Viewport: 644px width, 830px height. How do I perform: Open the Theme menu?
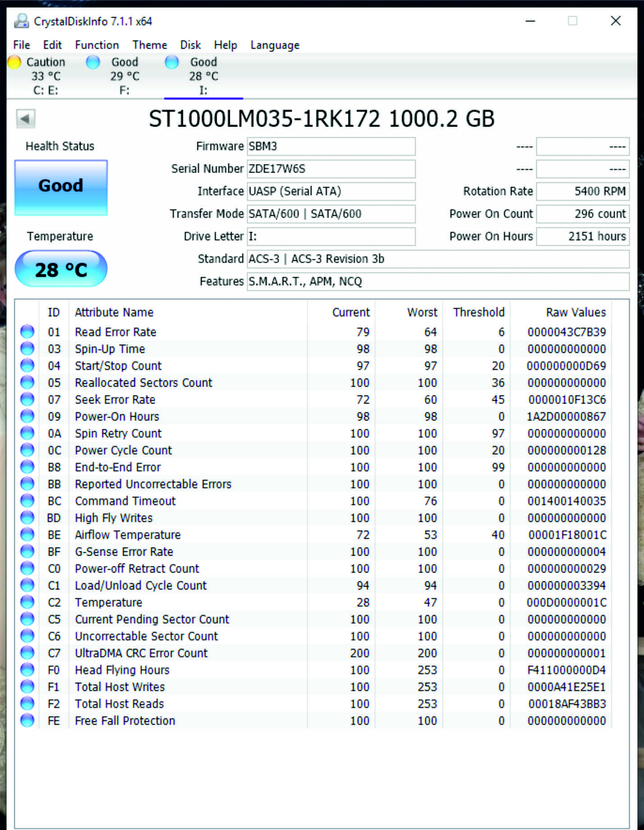(150, 45)
